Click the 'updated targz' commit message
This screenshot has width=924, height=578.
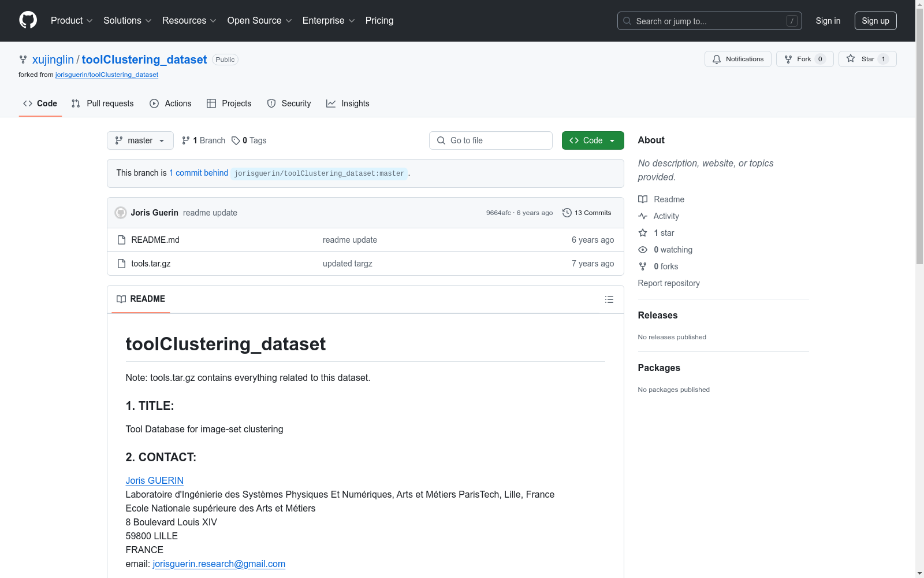[x=348, y=264]
